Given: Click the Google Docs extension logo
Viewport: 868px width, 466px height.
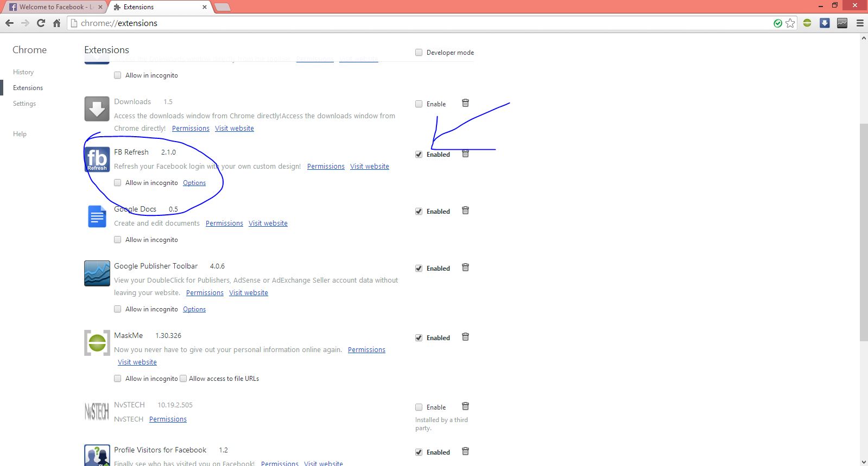Looking at the screenshot, I should [x=97, y=216].
